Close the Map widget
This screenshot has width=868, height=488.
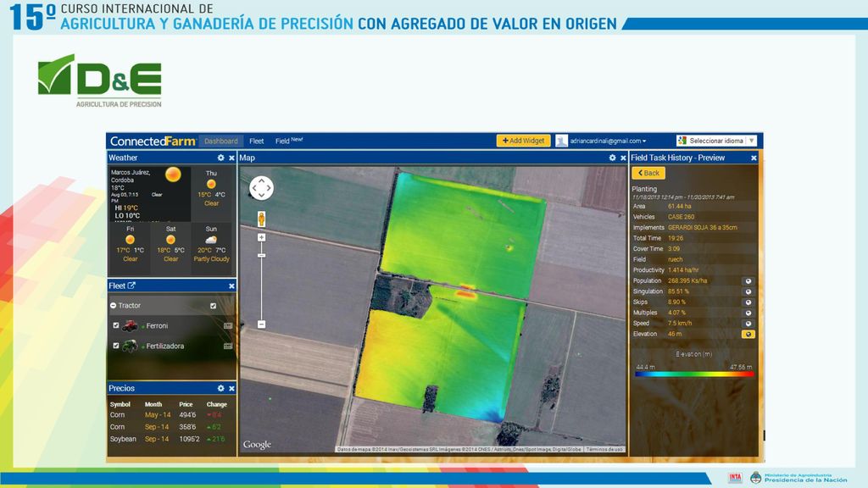pyautogui.click(x=623, y=158)
